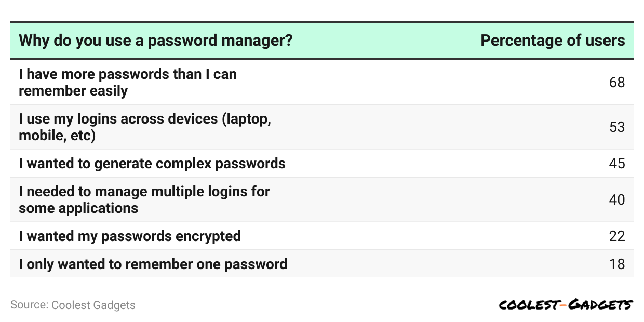Click the 'Source: Coolest Gadgets' text
The width and height of the screenshot is (644, 322).
click(73, 305)
